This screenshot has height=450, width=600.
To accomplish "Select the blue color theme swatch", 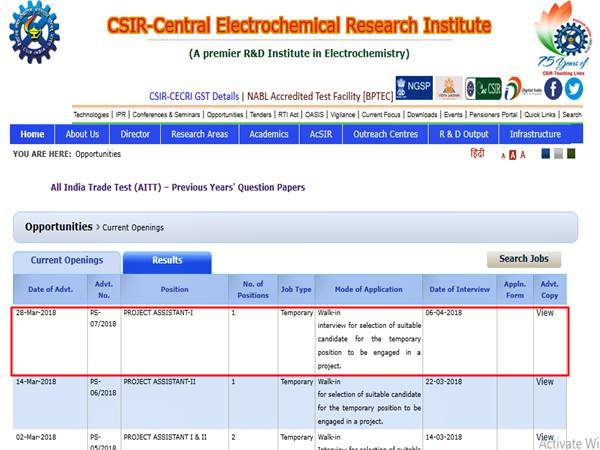I will pos(546,154).
